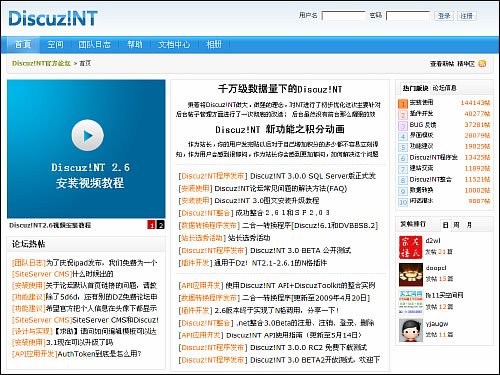Open caption link Discuz!NT2.6视频安装教程

click(x=50, y=225)
